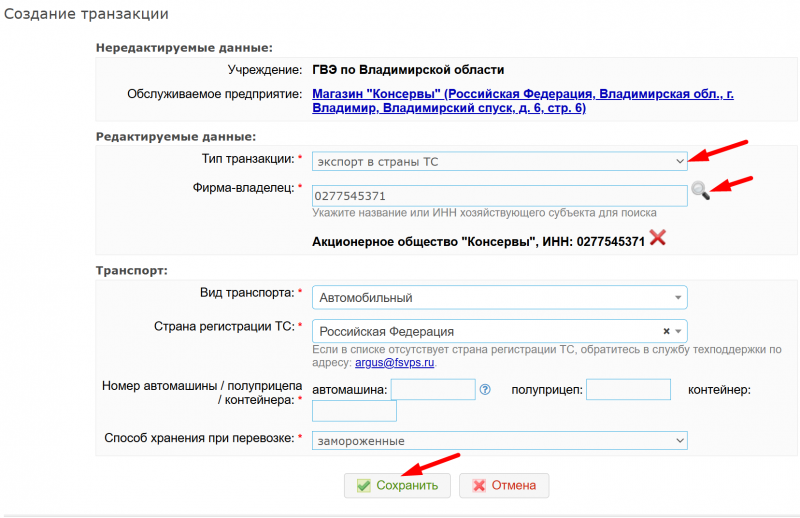Clear the selected country Российская Федерация
The width and height of the screenshot is (800, 518).
pos(666,331)
